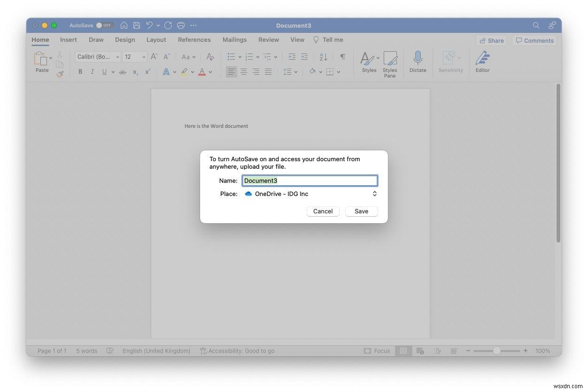Expand the Borders dropdown arrow
The height and width of the screenshot is (391, 588).
[x=339, y=72]
